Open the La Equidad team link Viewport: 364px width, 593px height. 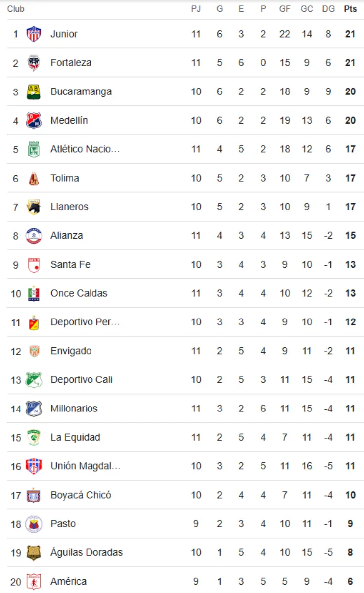click(x=74, y=437)
